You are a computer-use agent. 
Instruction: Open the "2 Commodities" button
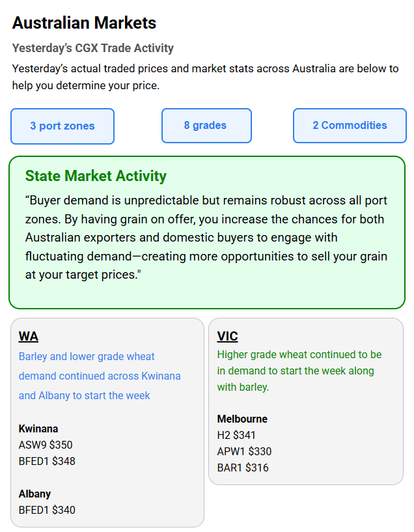[350, 126]
